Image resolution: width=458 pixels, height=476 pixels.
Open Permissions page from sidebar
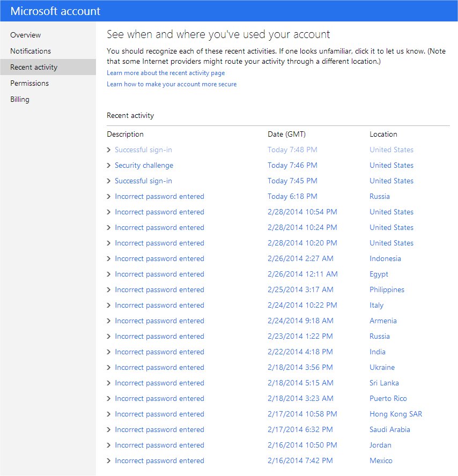[29, 83]
